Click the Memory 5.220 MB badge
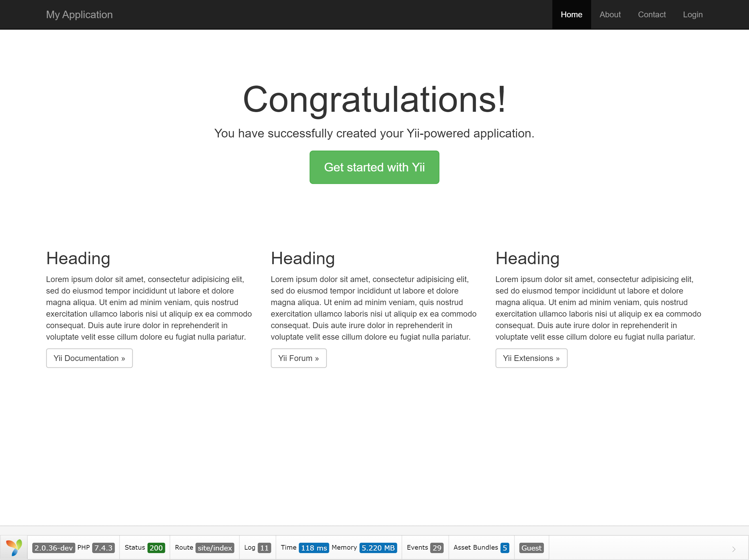Image resolution: width=749 pixels, height=560 pixels. click(378, 547)
